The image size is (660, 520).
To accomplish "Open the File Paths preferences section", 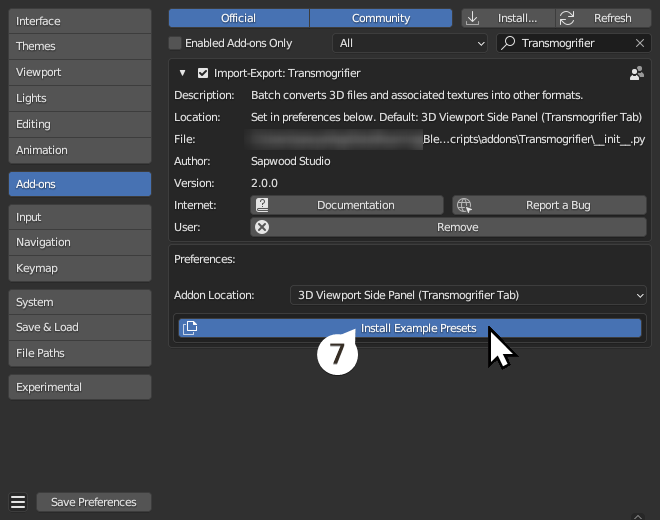I will pyautogui.click(x=79, y=353).
